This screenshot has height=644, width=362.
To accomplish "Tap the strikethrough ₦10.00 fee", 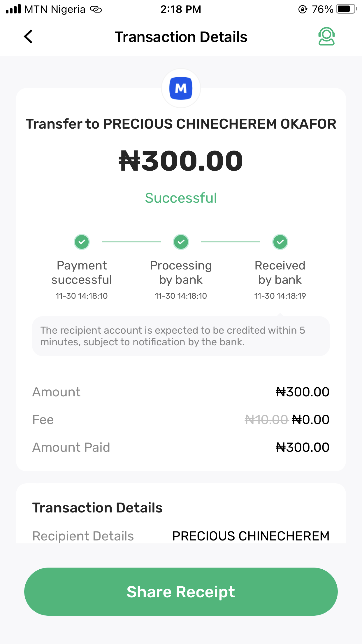I will (266, 420).
